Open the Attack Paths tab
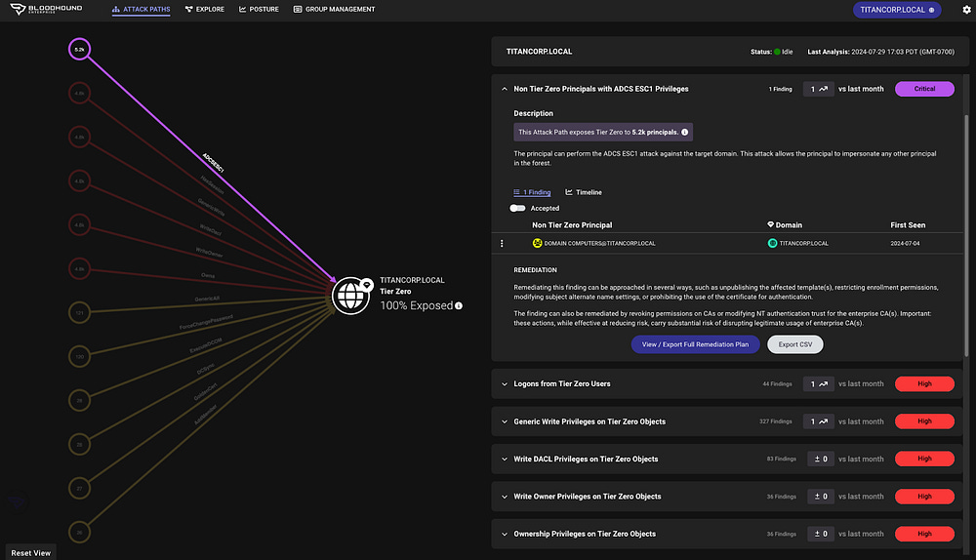Viewport: 976px width, 560px height. coord(141,10)
